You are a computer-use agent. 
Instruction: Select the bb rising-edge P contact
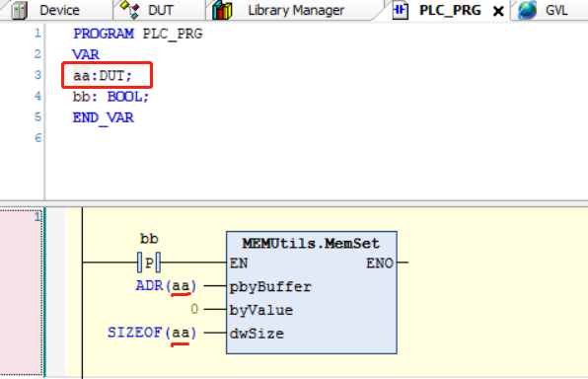click(149, 263)
